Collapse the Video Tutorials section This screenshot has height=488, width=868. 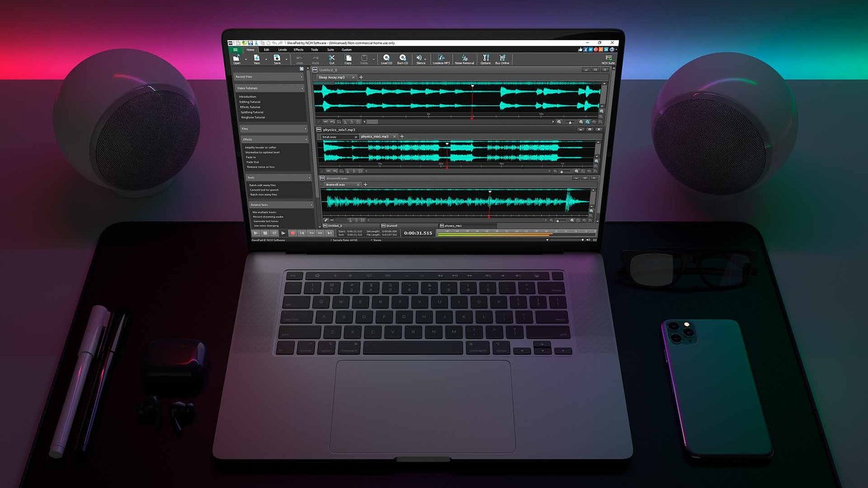pos(302,88)
